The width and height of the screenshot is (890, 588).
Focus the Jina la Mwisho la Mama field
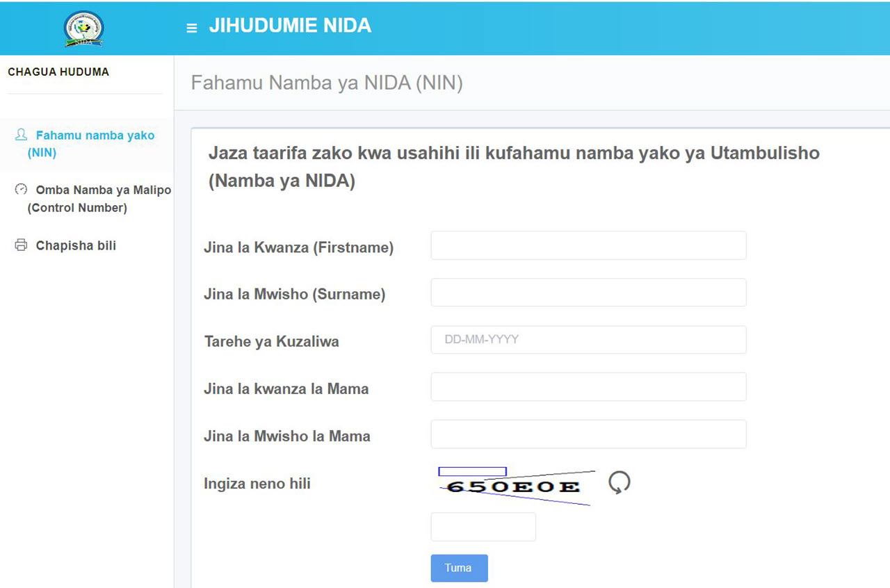pyautogui.click(x=588, y=434)
